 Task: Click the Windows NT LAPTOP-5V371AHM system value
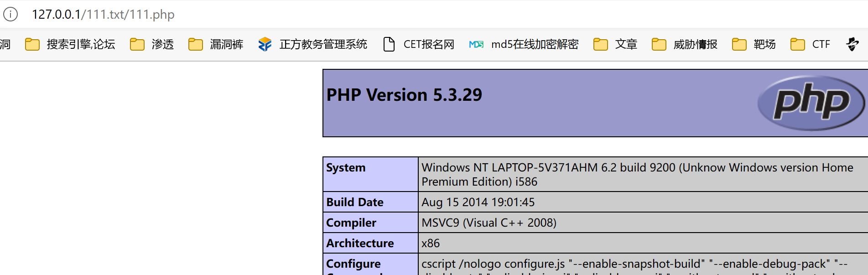coord(637,174)
